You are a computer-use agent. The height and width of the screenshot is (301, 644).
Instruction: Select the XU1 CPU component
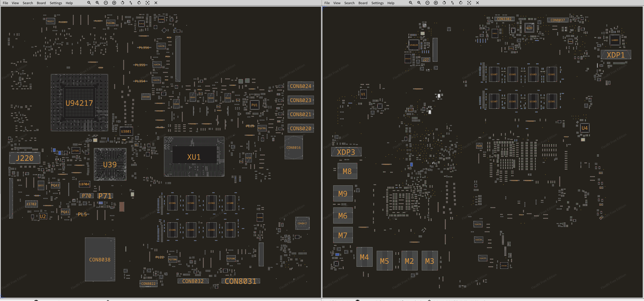(194, 157)
